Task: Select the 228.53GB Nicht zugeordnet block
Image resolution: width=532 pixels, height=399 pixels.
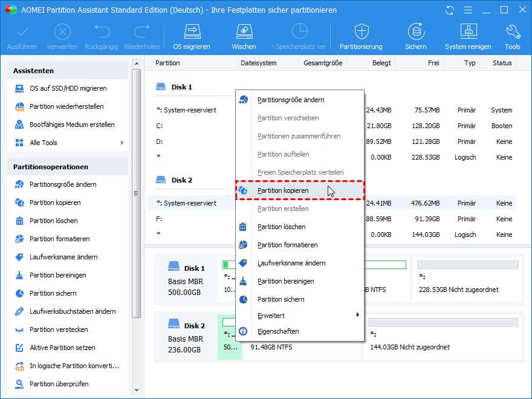Action: point(467,279)
